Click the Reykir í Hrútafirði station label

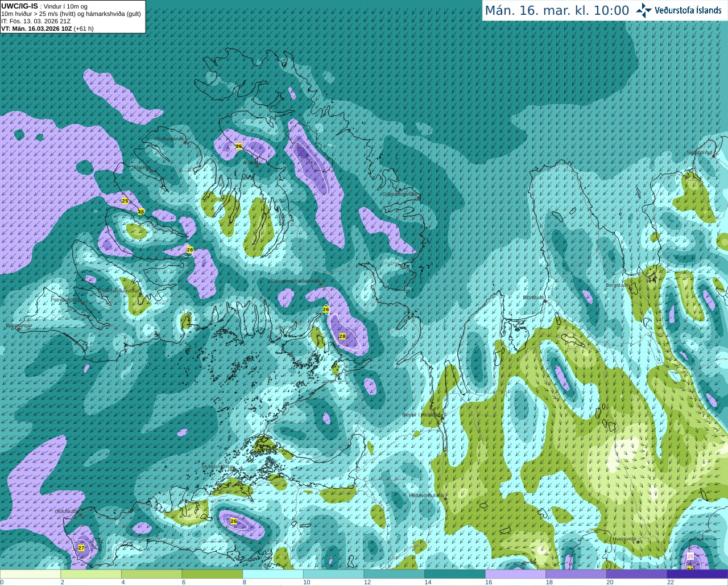pos(422,415)
